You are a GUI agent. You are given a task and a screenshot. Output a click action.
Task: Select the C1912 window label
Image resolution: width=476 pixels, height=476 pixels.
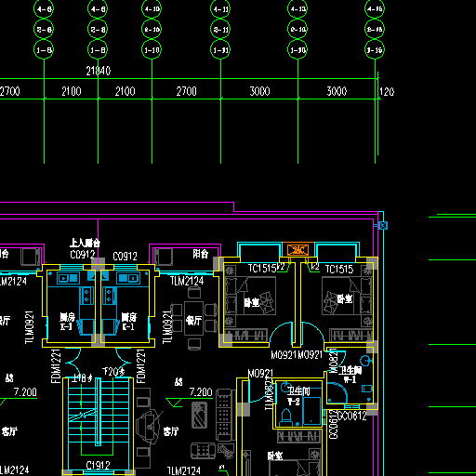tap(98, 465)
